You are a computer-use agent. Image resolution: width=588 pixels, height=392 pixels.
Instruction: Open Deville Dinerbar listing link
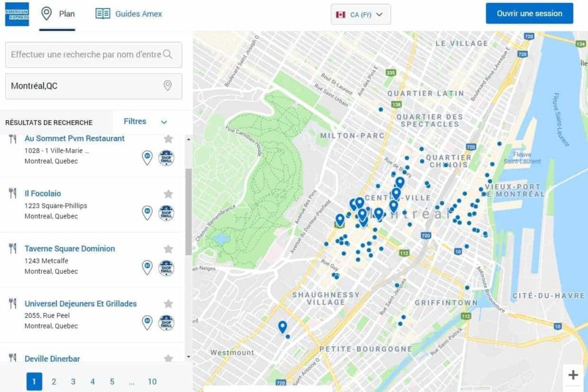click(52, 359)
